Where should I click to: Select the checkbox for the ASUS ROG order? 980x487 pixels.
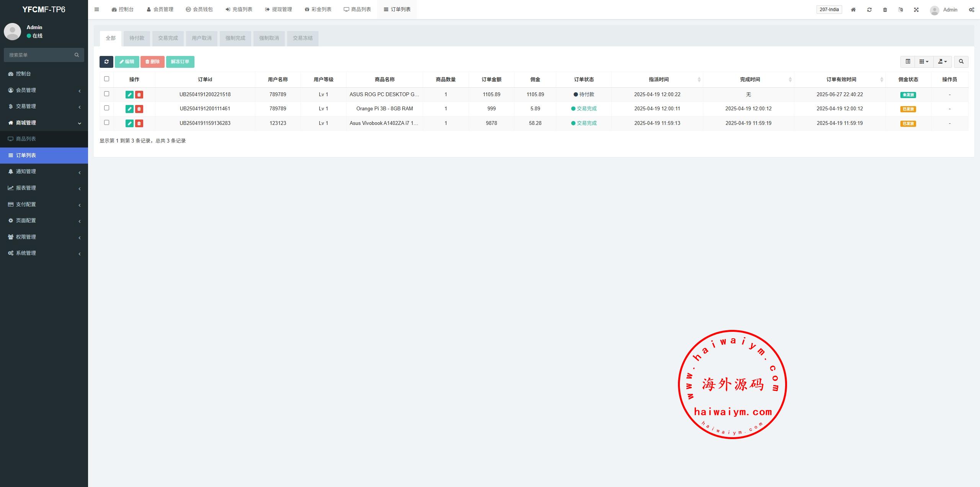click(x=106, y=94)
